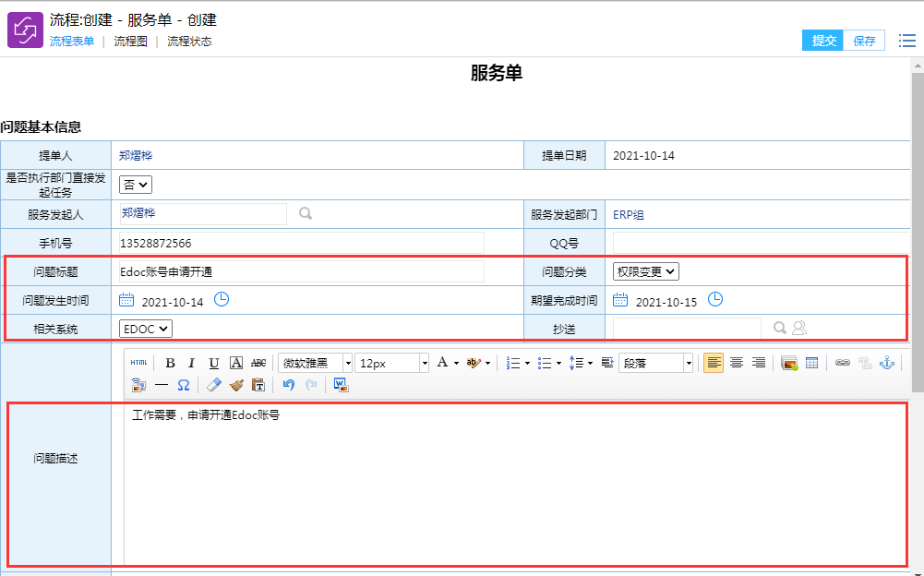Toggle underline formatting
The height and width of the screenshot is (576, 924).
pos(213,363)
